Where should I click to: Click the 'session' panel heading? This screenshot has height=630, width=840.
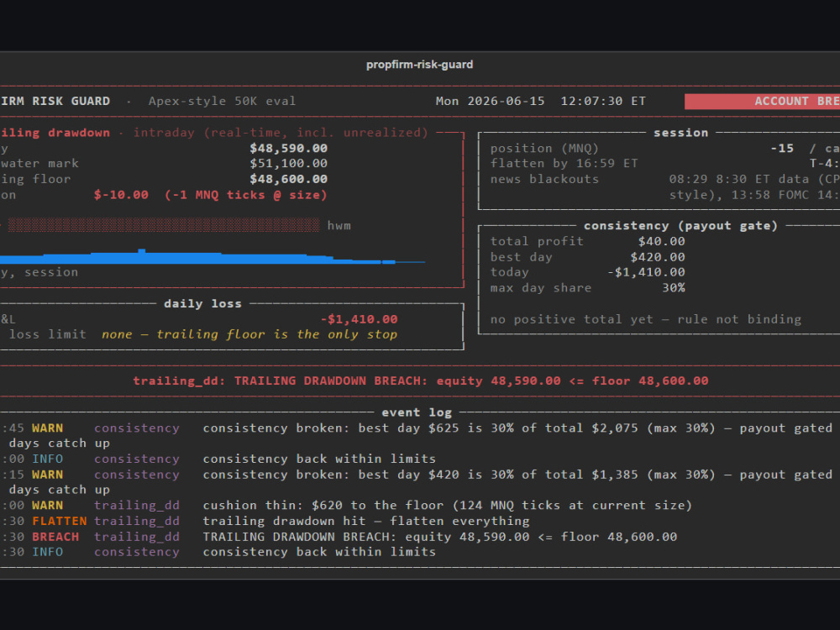tap(680, 133)
